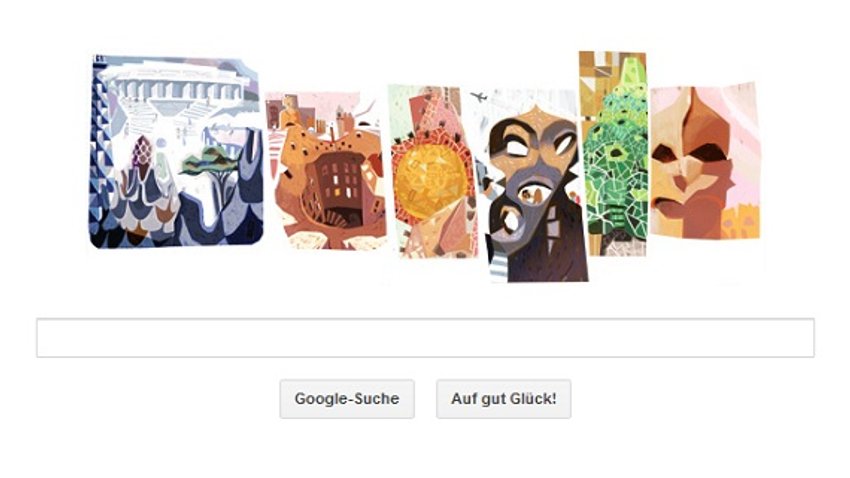Click the small airplane icon above the dark mask

coord(478,97)
